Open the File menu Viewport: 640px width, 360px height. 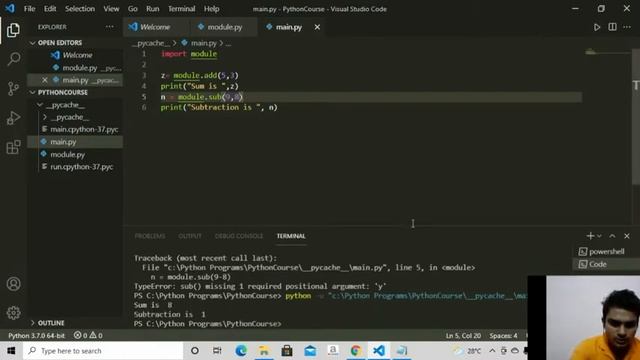[x=29, y=9]
